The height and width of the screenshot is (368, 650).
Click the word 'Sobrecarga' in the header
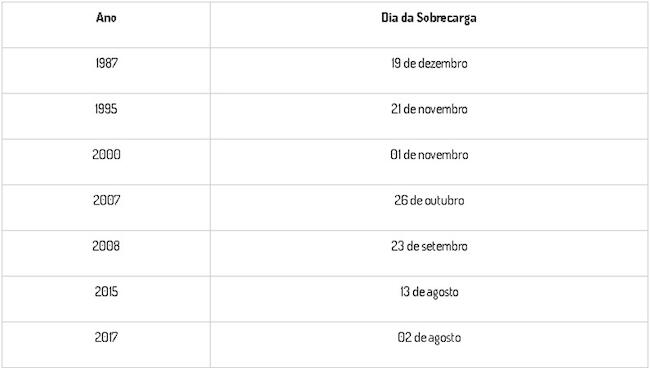446,18
